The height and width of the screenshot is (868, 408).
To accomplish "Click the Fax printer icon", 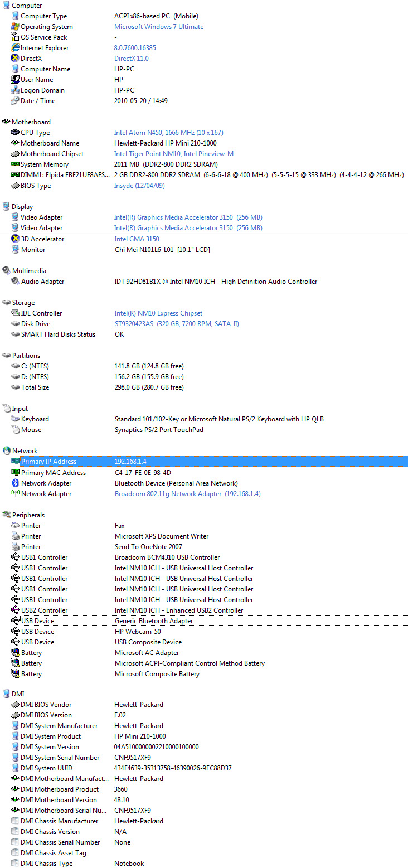I will [15, 526].
